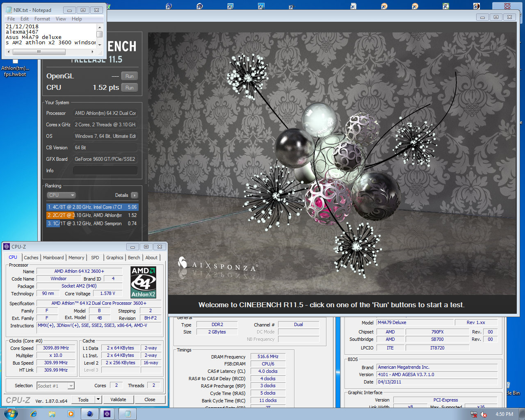Switch to the Mainboard tab in CPU-Z
The image size is (525, 420).
pyautogui.click(x=53, y=258)
